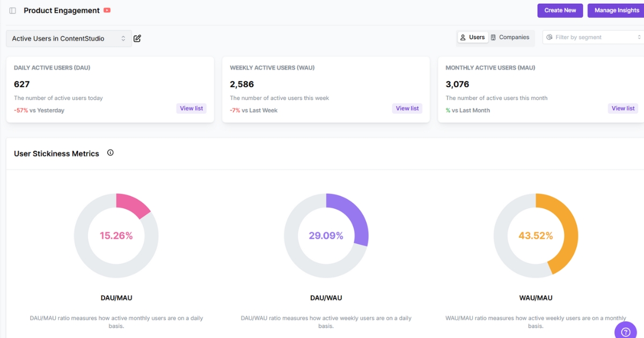
Task: Click the Product Engagement page title
Action: [62, 10]
